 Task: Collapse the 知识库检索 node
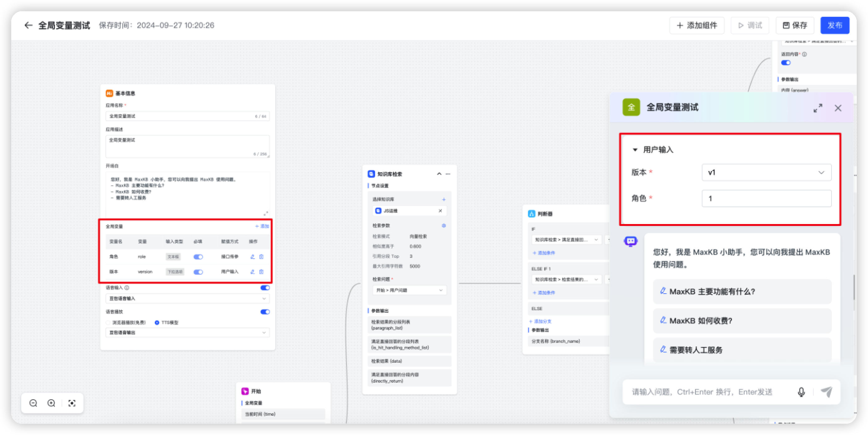pyautogui.click(x=439, y=174)
